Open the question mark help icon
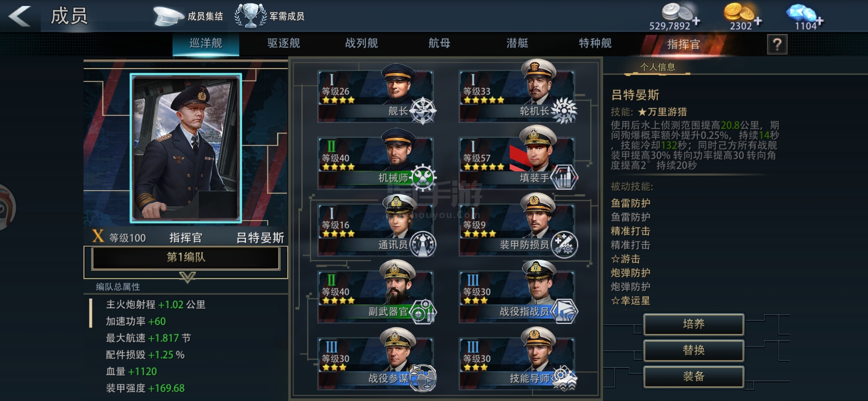 [x=777, y=45]
